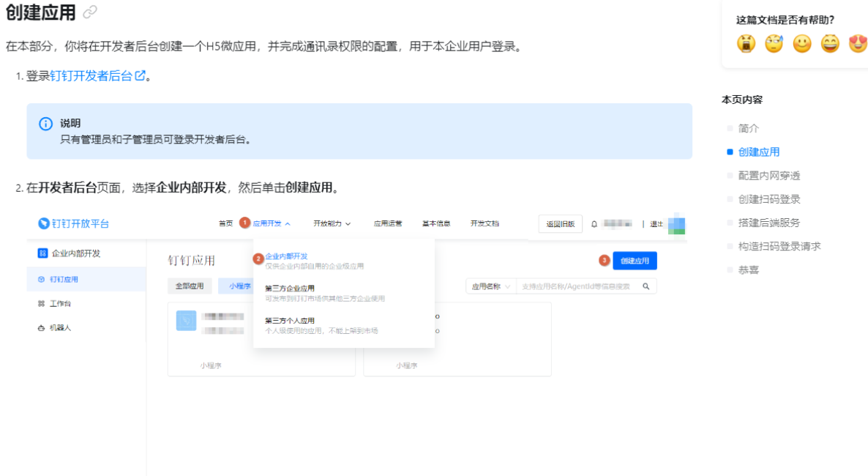
Task: Switch to the 全部应用 tab
Action: (x=190, y=286)
